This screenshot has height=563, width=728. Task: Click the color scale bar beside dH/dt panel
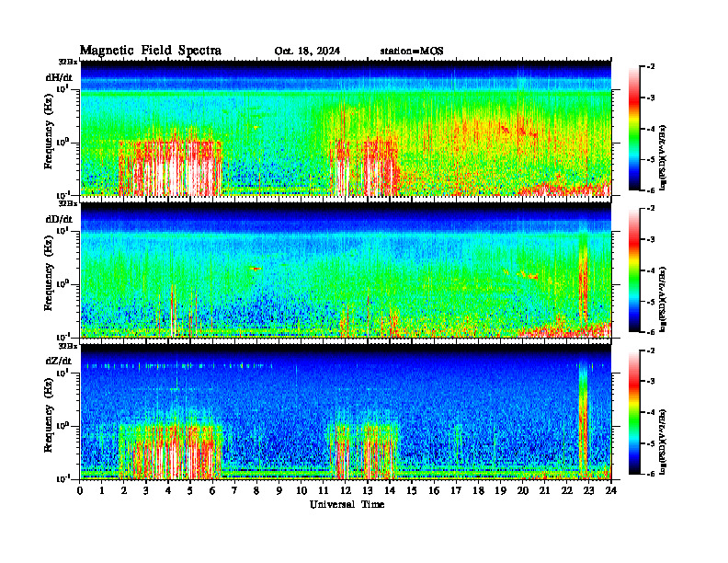point(634,129)
